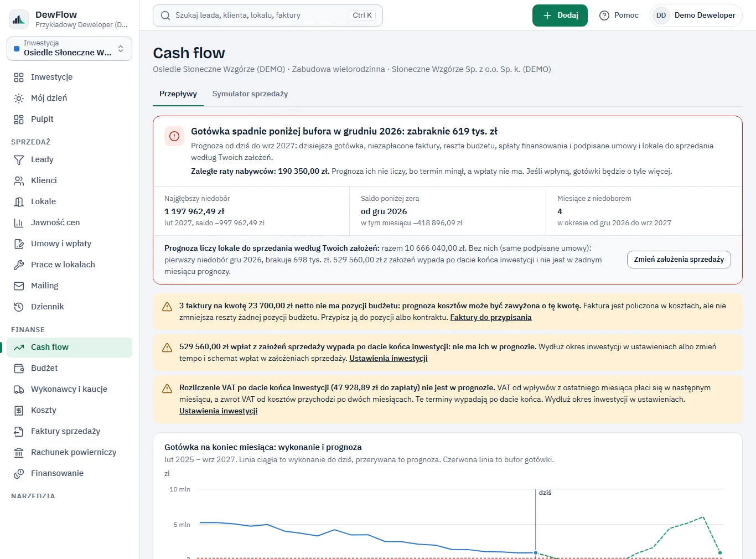The width and height of the screenshot is (756, 559).
Task: Click the SPRZEDAŻ section header
Action: pos(31,142)
